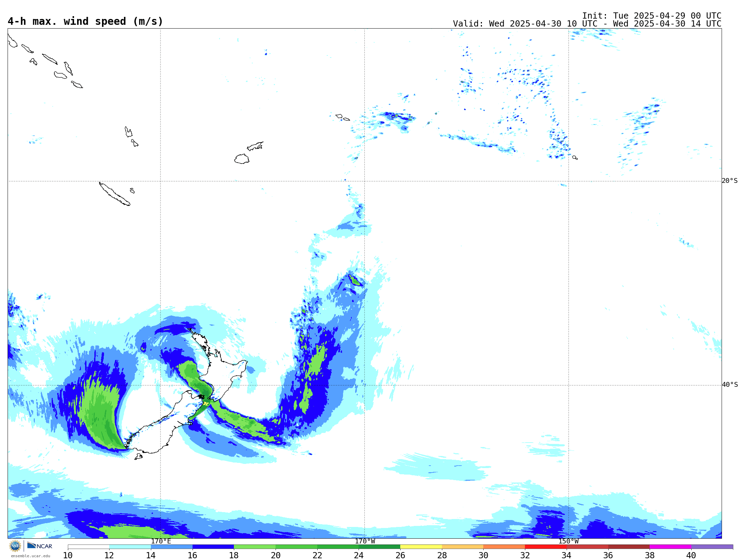Click the 40°S latitude label
The image size is (744, 560).
tap(730, 385)
